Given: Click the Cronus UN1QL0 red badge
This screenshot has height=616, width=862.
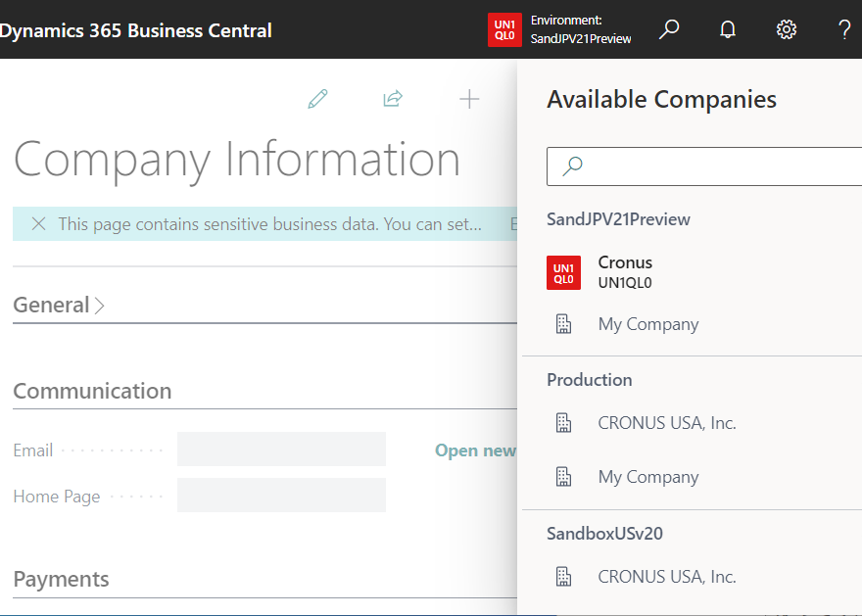Looking at the screenshot, I should pyautogui.click(x=563, y=272).
